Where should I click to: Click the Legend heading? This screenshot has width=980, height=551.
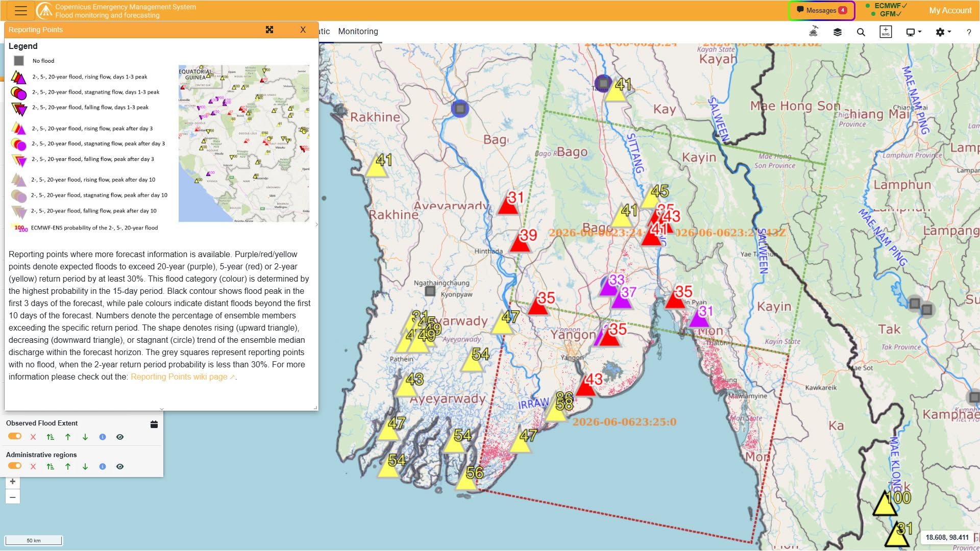(23, 46)
